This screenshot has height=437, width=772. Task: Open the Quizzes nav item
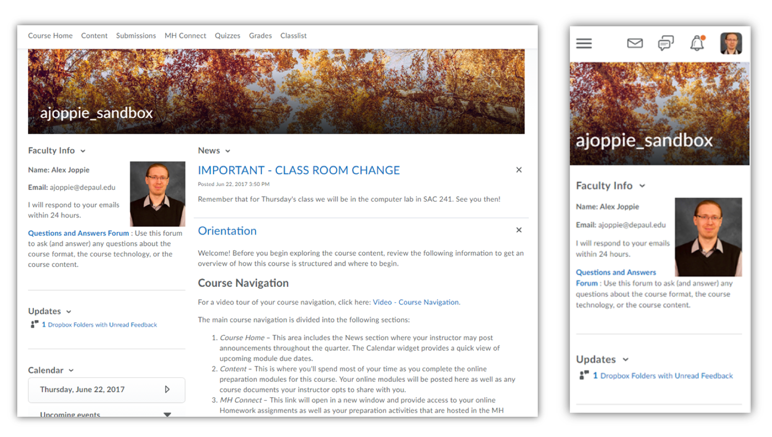tap(227, 36)
